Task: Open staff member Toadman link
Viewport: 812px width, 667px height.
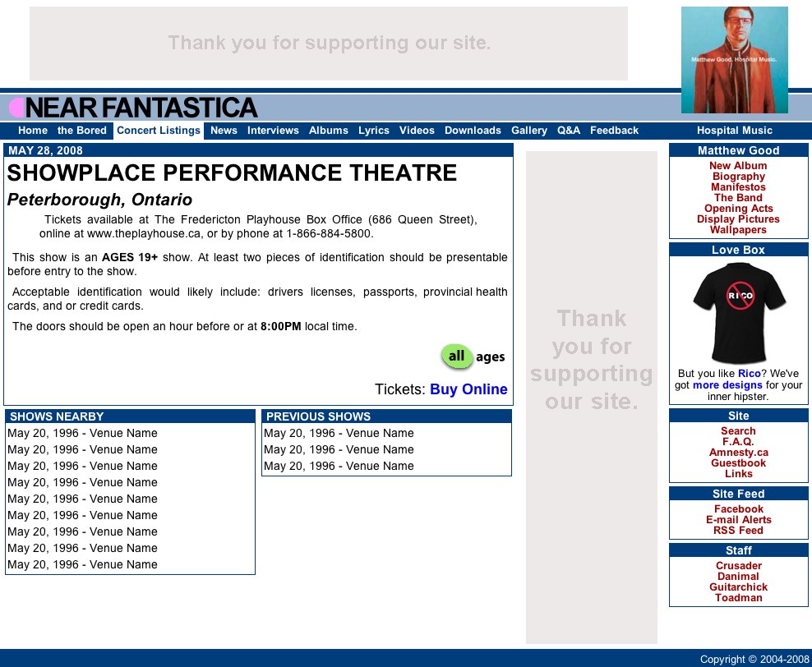Action: coord(738,598)
